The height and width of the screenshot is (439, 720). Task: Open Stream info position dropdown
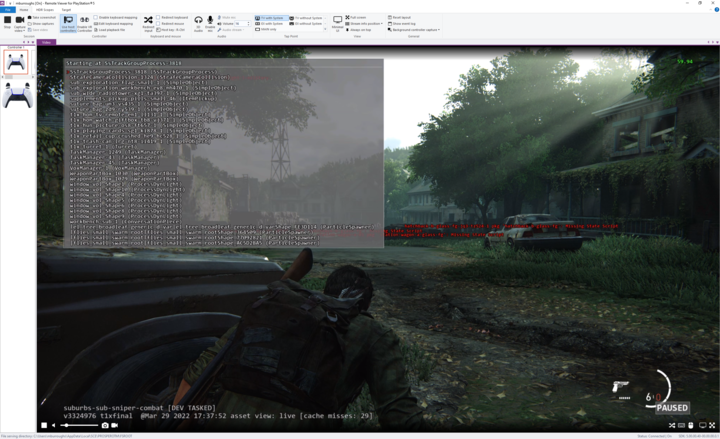click(x=364, y=23)
